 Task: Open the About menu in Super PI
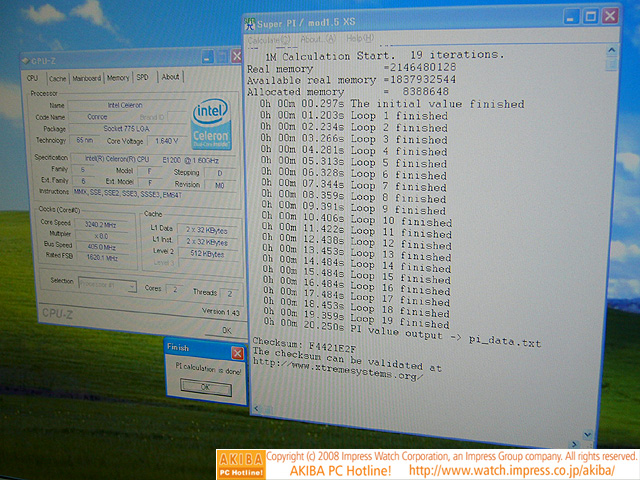312,38
